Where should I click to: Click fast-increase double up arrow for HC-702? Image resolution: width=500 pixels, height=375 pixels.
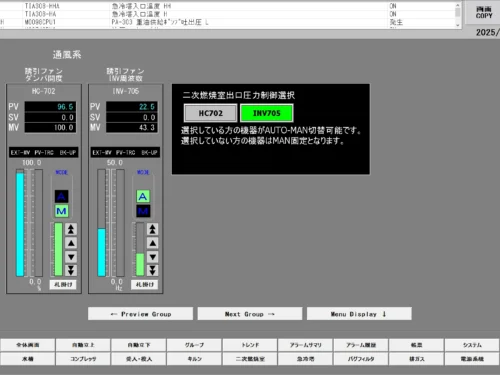pos(71,229)
